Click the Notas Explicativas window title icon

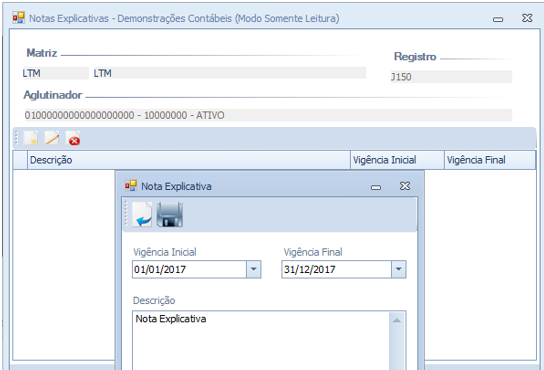click(19, 18)
